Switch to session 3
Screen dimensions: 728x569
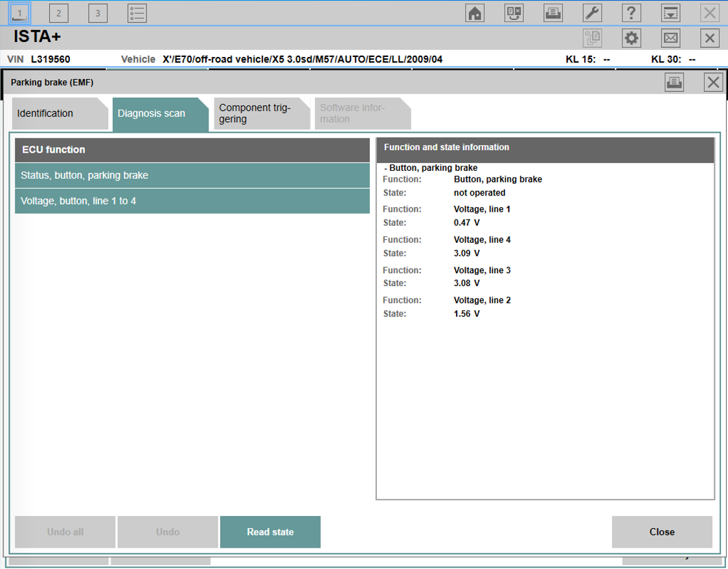pos(98,13)
